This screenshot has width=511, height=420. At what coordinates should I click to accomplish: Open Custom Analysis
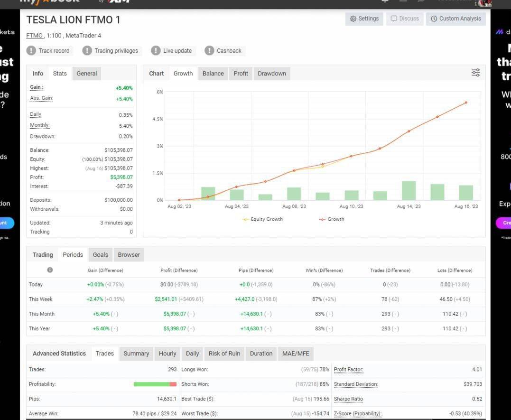click(455, 19)
